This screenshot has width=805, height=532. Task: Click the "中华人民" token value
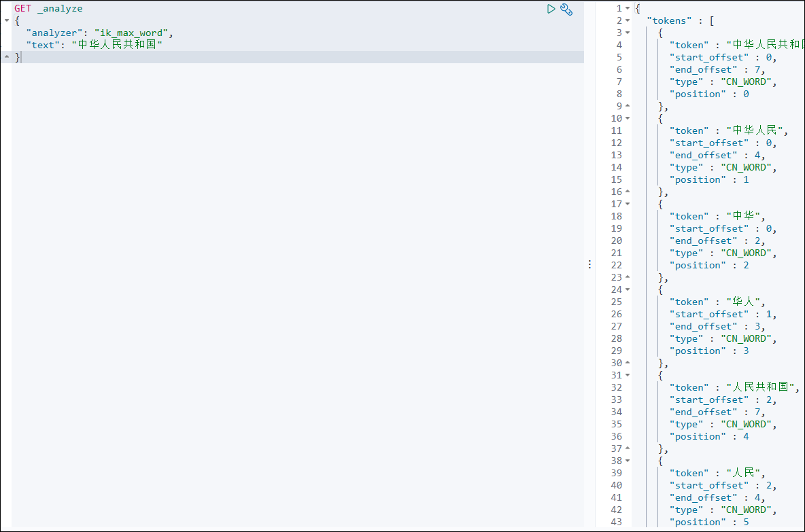tap(755, 130)
